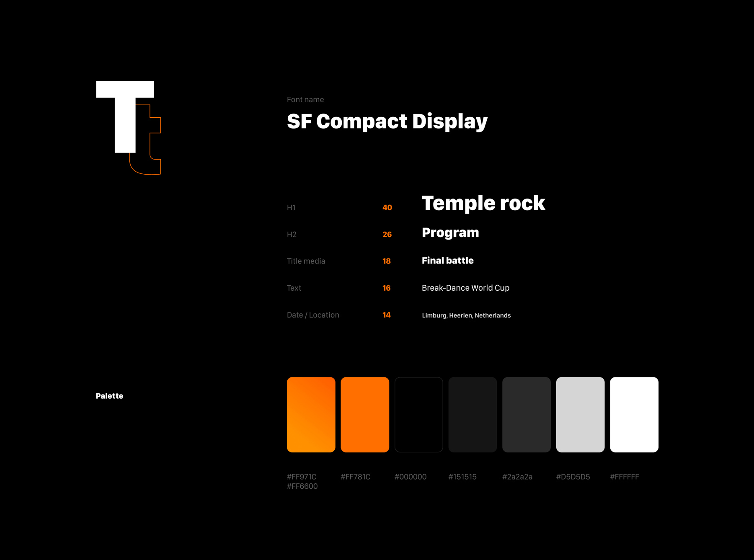
Task: Click the Palette section label
Action: [x=109, y=396]
